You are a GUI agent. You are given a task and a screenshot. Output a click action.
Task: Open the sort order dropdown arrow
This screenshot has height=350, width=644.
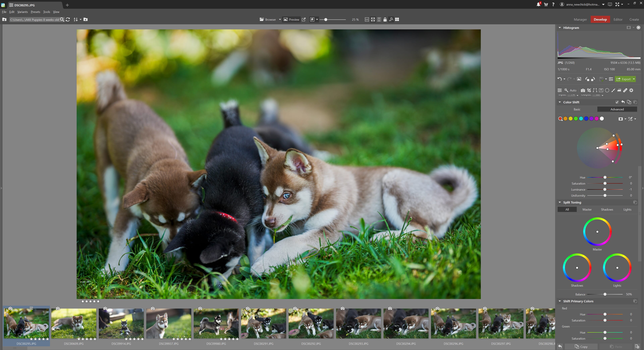coord(80,19)
